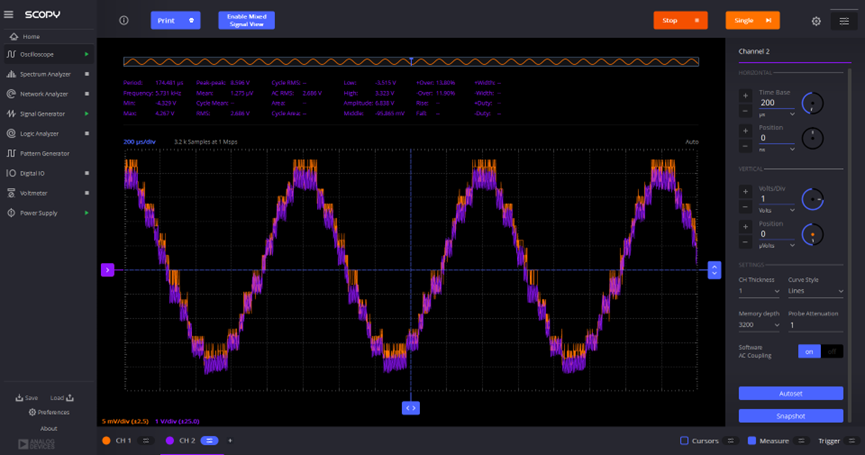Click the CH 2 purple channel indicator
865x455 pixels.
tap(170, 441)
